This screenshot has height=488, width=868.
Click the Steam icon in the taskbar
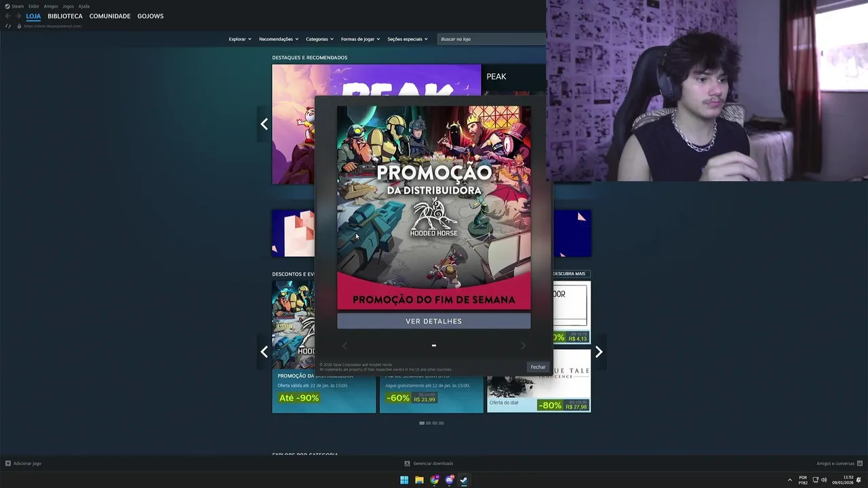[x=464, y=480]
